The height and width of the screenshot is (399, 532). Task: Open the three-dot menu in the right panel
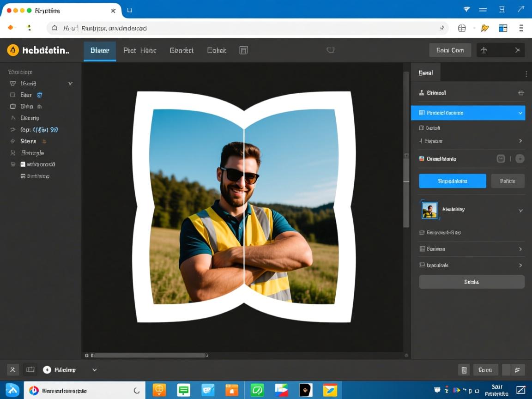pos(526,73)
